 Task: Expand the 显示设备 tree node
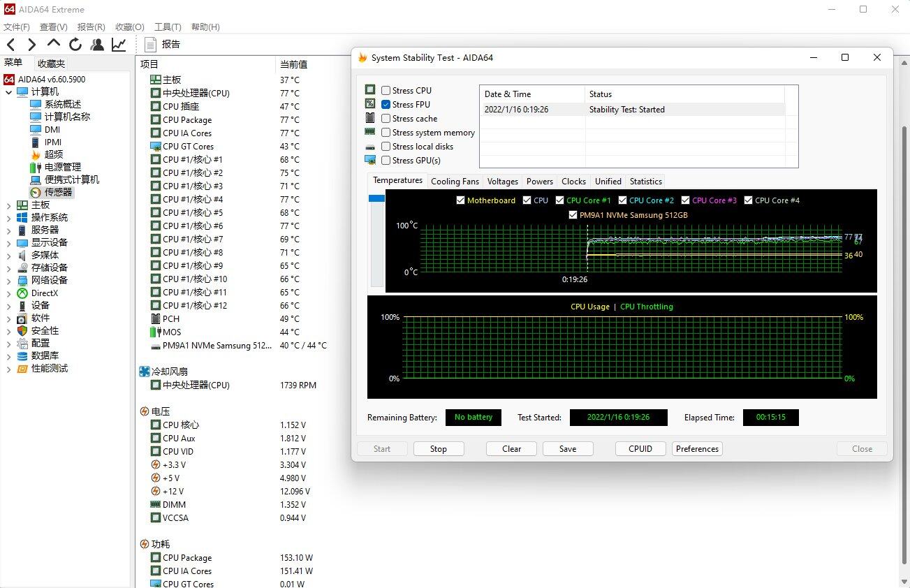coord(8,243)
